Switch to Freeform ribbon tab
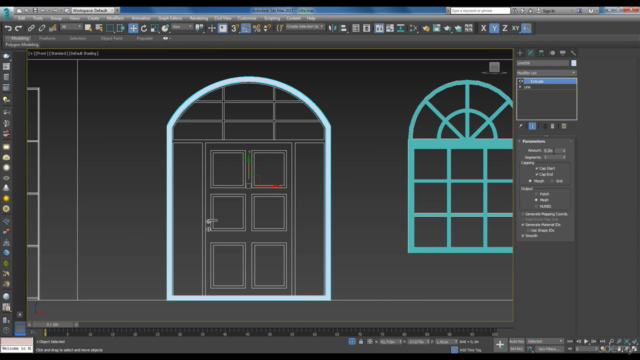Screen dimensions: 640x360 coord(47,38)
